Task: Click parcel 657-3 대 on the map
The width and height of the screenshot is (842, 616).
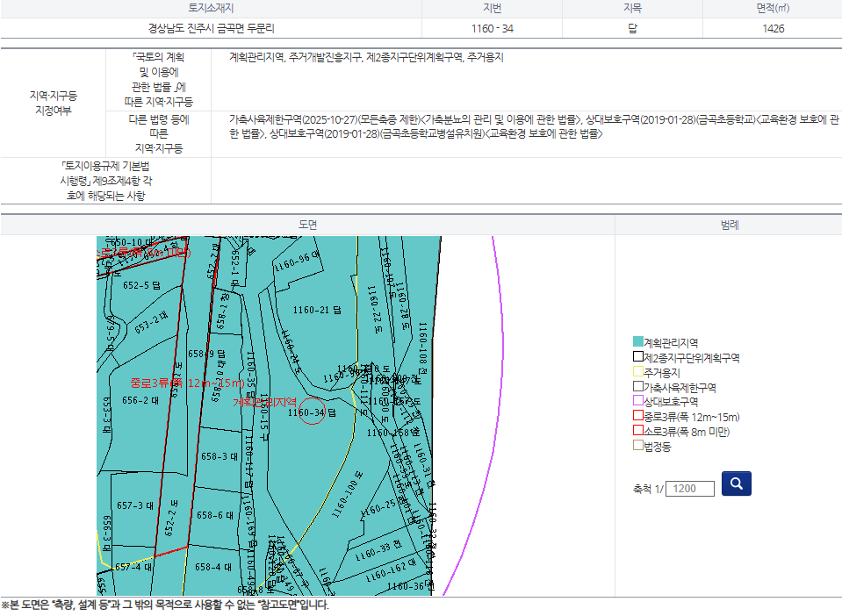Action: click(x=135, y=505)
